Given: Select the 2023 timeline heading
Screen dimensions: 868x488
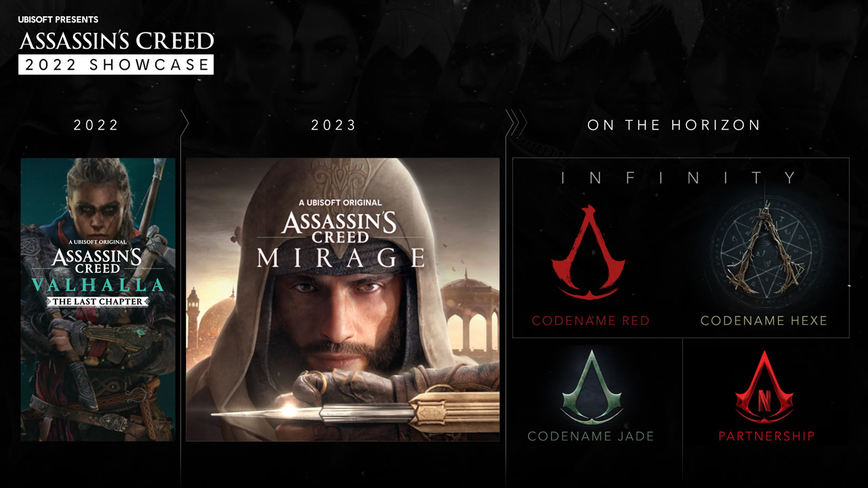Looking at the screenshot, I should [334, 125].
